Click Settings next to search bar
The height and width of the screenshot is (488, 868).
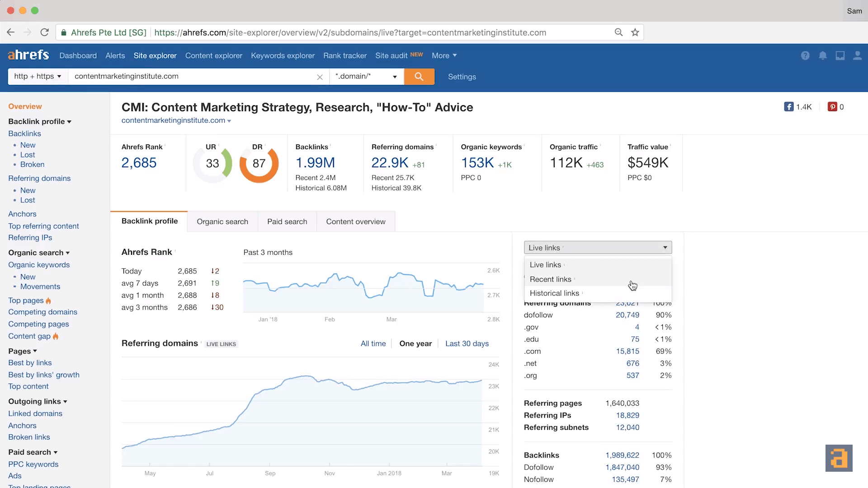pyautogui.click(x=462, y=77)
